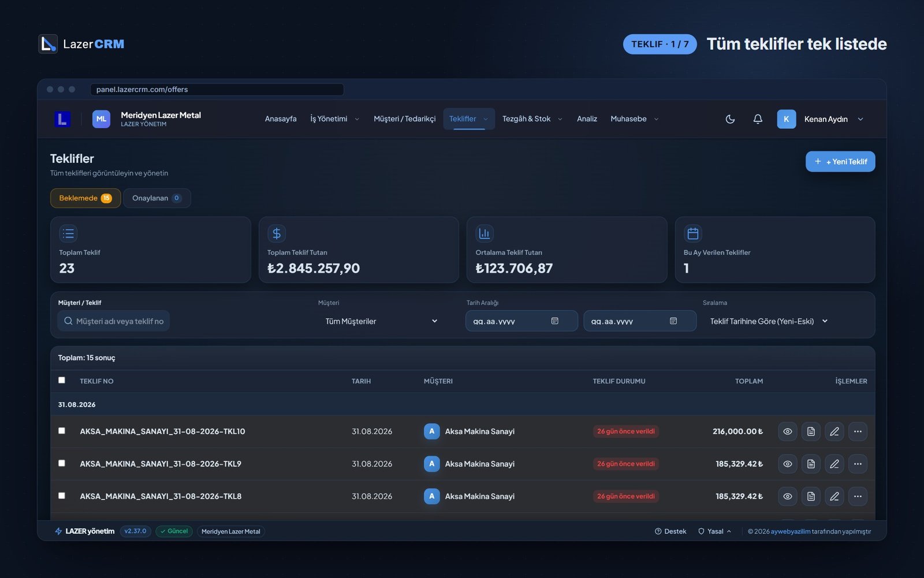Open Müşteri / Tedarikçi menu item
Screen dimensions: 924x578
405,119
